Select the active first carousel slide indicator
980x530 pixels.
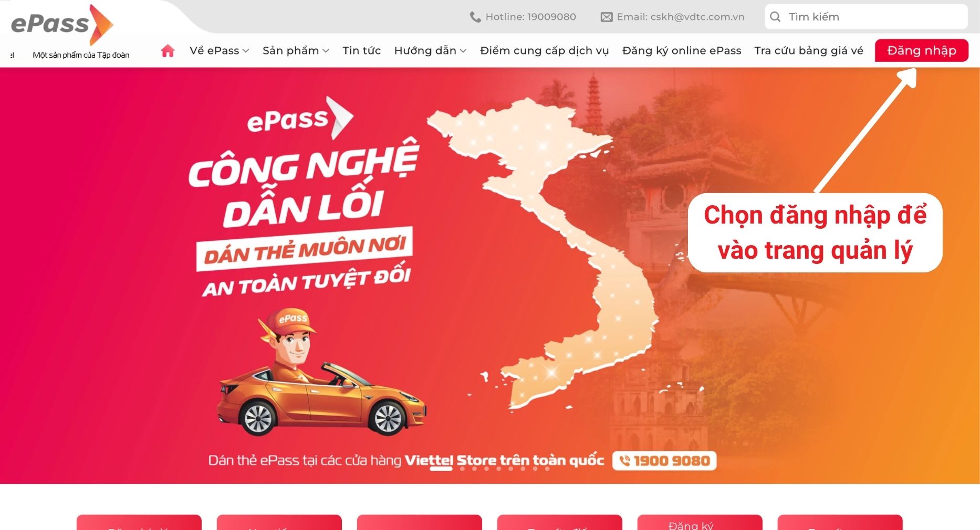click(x=441, y=469)
